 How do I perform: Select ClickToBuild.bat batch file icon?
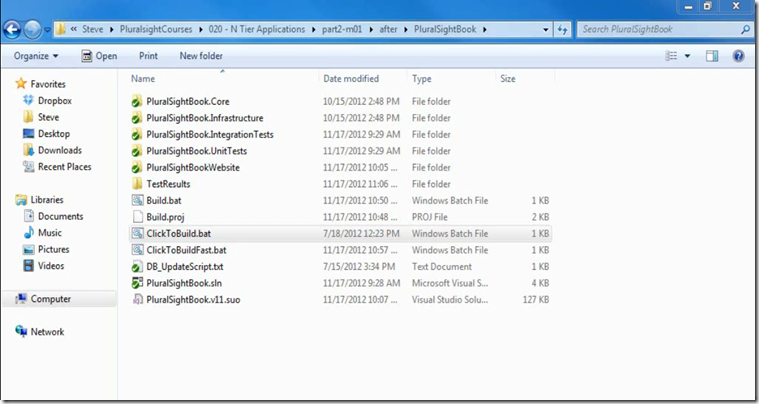[137, 234]
